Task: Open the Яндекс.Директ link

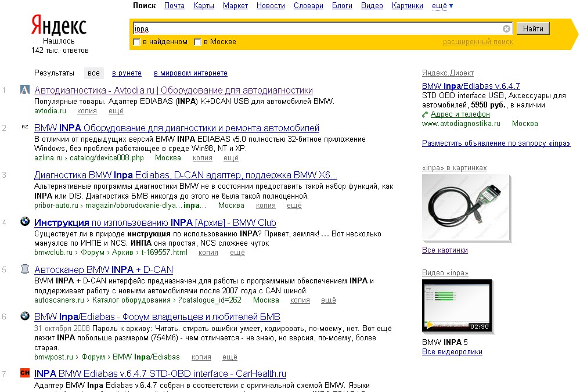Action: (x=448, y=73)
